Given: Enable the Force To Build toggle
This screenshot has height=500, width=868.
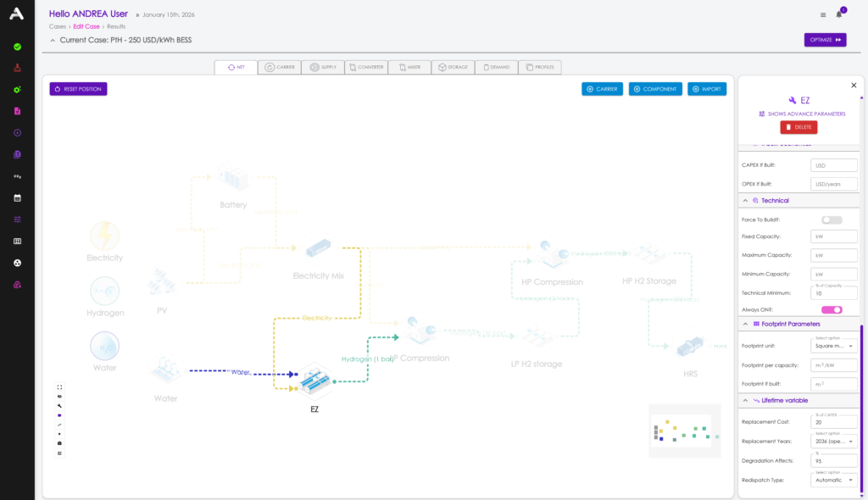Looking at the screenshot, I should point(832,219).
